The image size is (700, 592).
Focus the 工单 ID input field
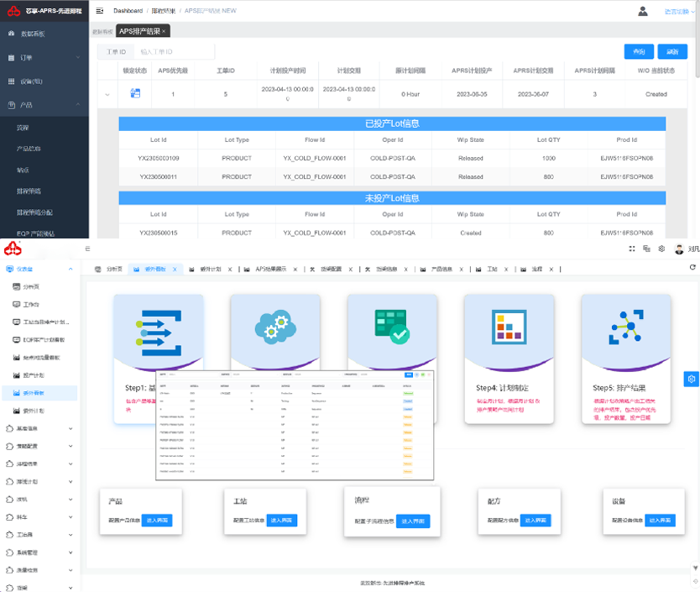click(174, 52)
